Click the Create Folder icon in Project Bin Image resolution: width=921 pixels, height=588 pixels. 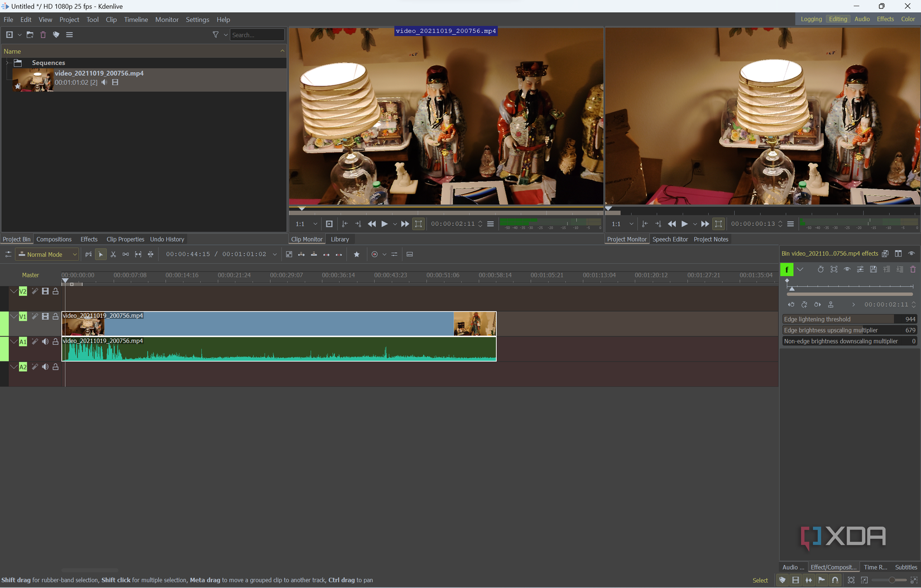(x=30, y=35)
